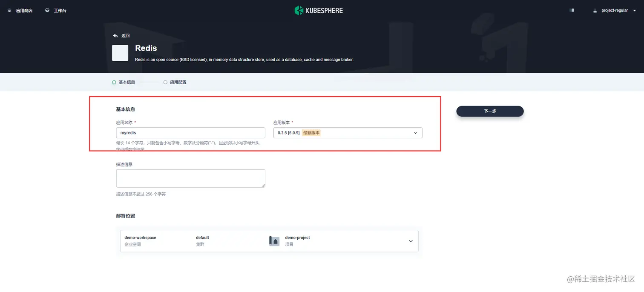Click the Redis app logo thumbnail
Image resolution: width=644 pixels, height=292 pixels.
click(x=120, y=53)
